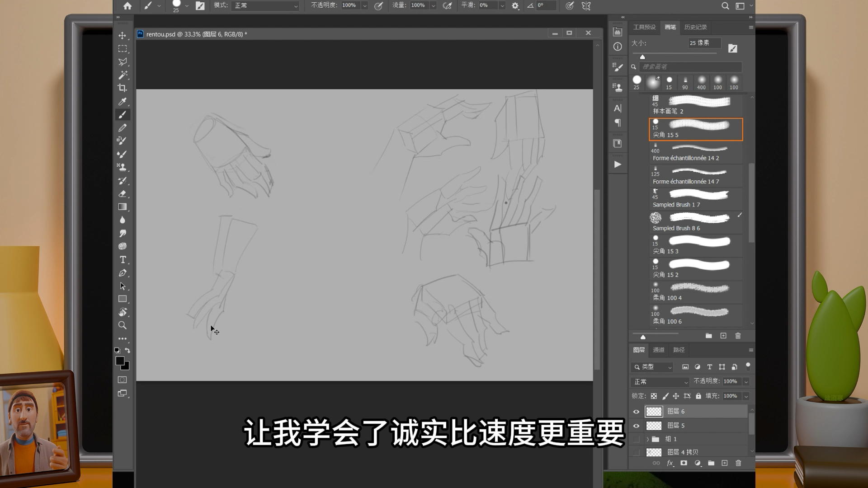Select the Brush tool in toolbar
The width and height of the screenshot is (868, 488).
point(123,114)
